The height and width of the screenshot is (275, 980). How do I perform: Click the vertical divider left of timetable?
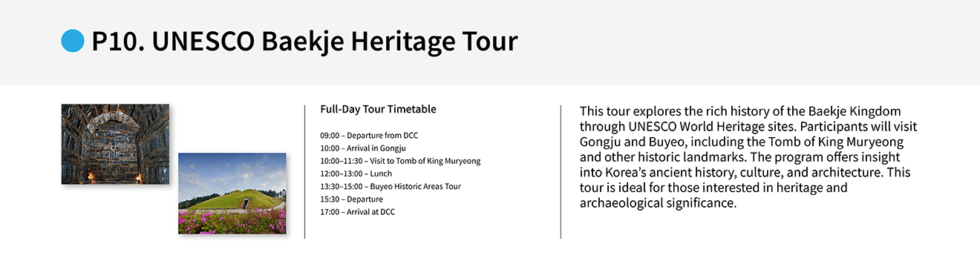click(x=305, y=171)
